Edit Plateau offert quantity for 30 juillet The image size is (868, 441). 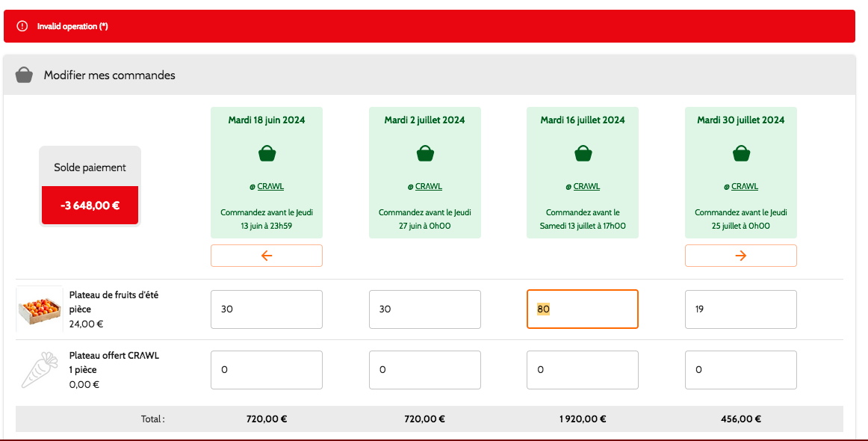741,370
